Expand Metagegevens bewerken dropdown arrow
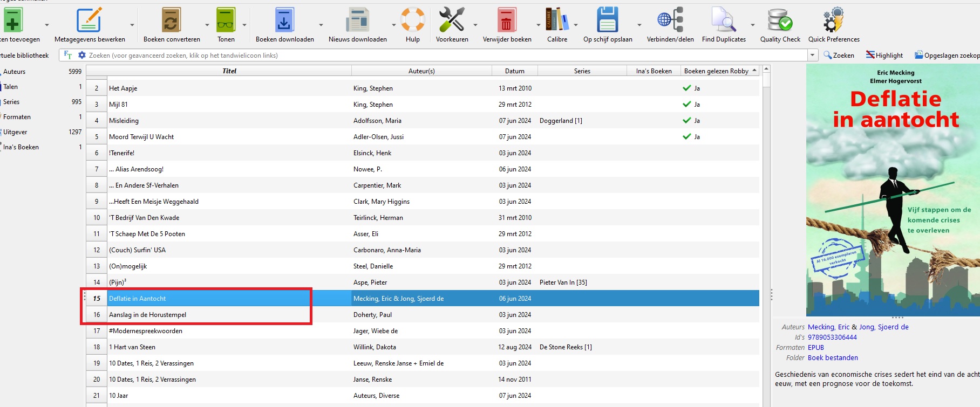The image size is (980, 407). [x=132, y=25]
